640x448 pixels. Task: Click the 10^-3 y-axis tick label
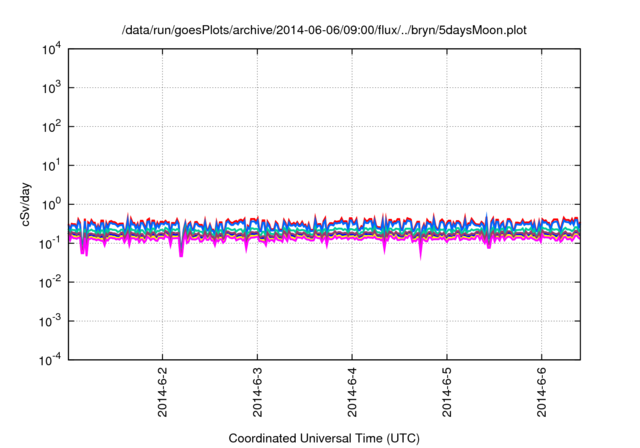tap(50, 322)
